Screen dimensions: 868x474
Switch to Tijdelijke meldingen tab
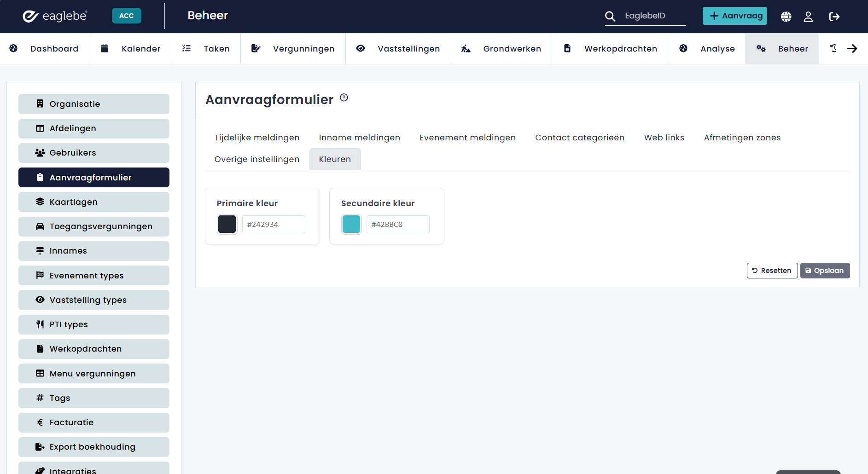point(257,138)
